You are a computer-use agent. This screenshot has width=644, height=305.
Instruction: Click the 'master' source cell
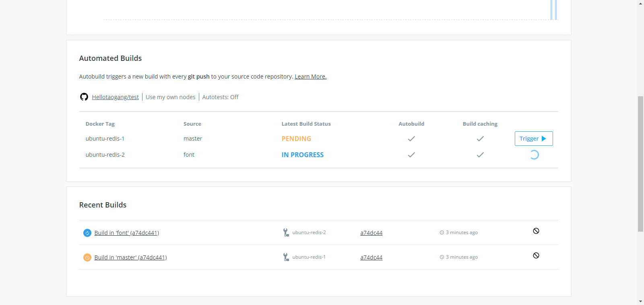pyautogui.click(x=193, y=139)
